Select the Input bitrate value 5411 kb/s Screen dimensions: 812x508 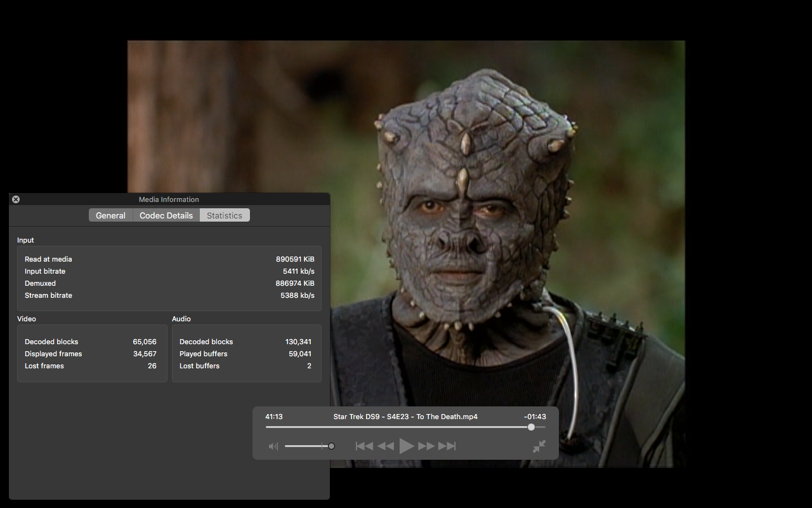point(299,271)
